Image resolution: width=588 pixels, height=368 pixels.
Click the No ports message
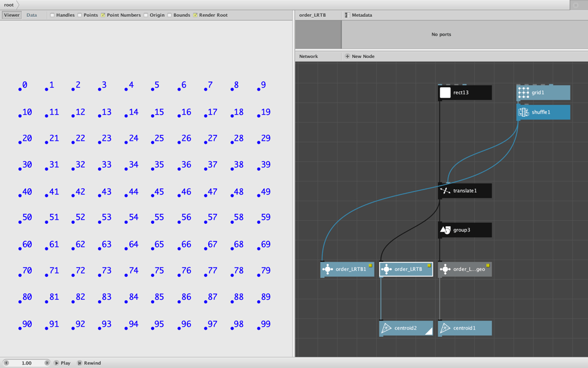coord(442,34)
